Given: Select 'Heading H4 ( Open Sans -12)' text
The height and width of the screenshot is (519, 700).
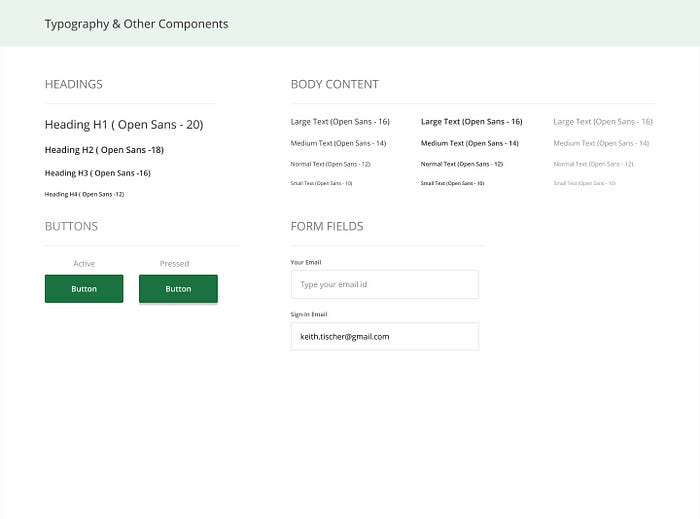Looking at the screenshot, I should click(84, 194).
